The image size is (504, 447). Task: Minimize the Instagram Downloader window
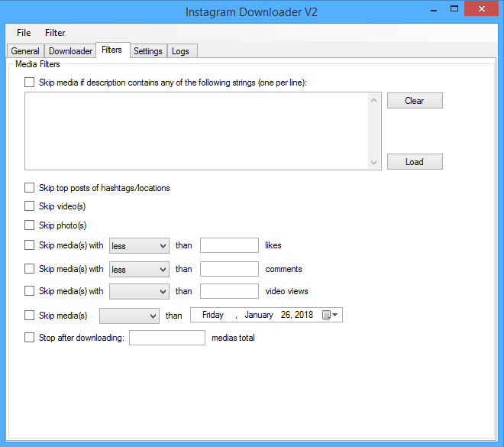click(x=434, y=10)
